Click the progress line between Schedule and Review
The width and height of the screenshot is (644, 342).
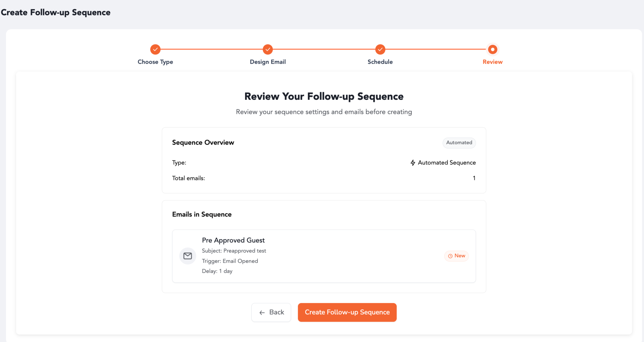436,49
